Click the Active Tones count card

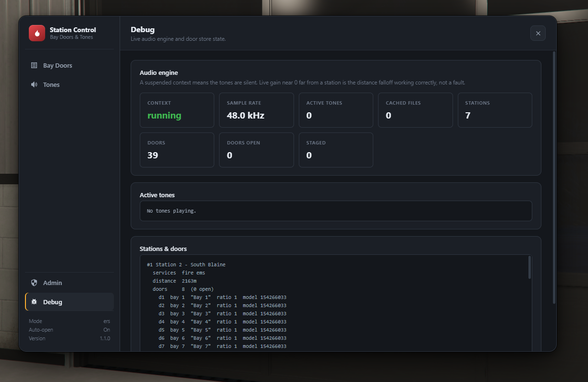[x=336, y=110]
